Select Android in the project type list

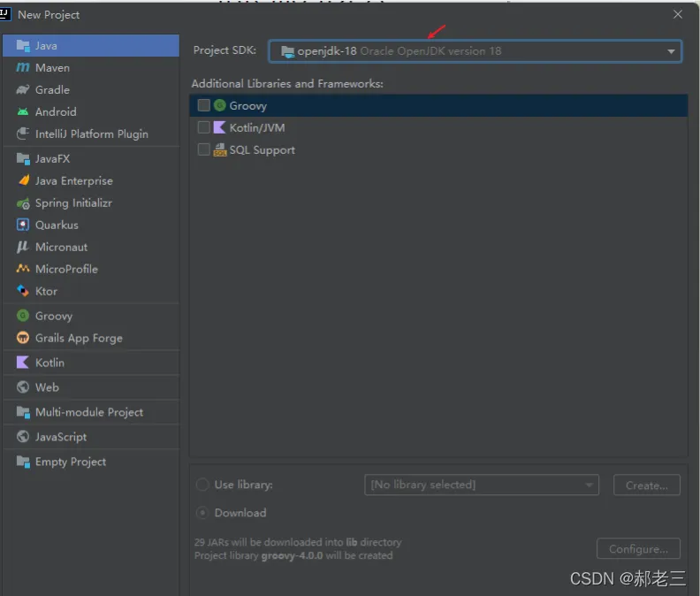[x=91, y=111]
